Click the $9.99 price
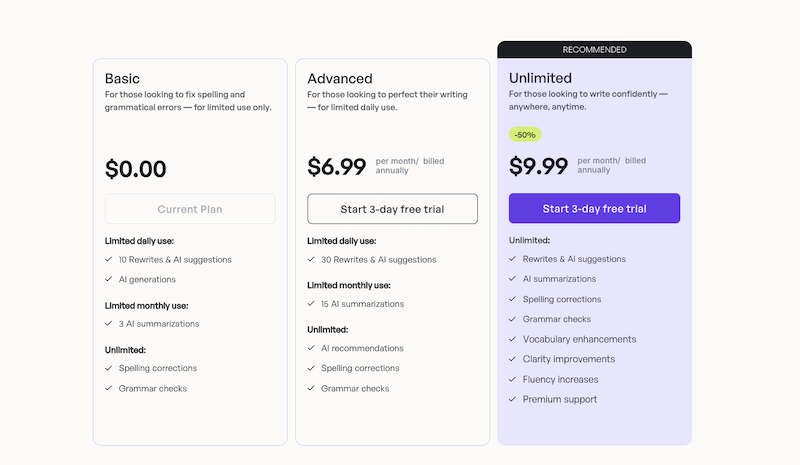Image resolution: width=800 pixels, height=465 pixels. (x=539, y=166)
